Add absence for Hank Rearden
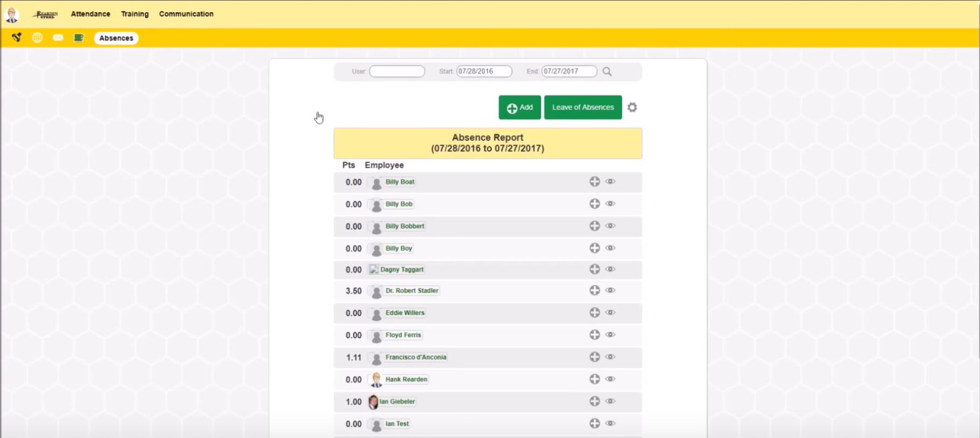Image resolution: width=980 pixels, height=438 pixels. 595,379
